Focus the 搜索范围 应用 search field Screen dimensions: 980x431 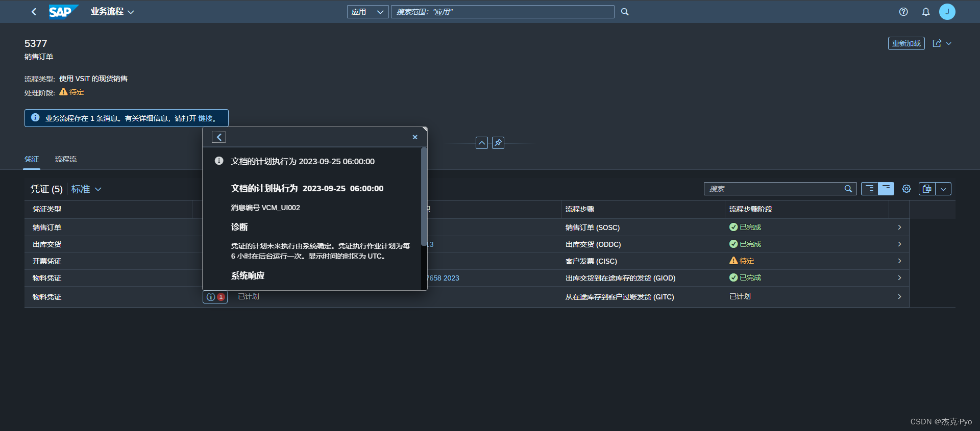pos(503,12)
